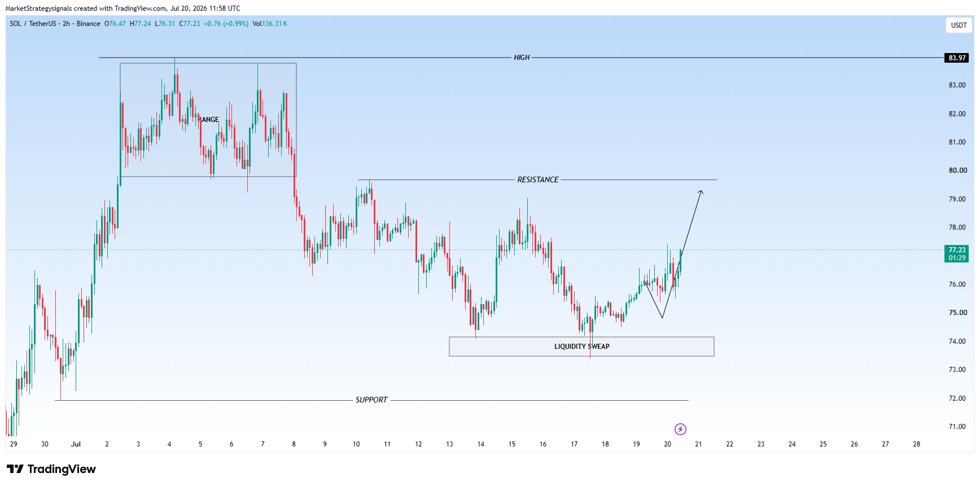Click the Vol 136.31K value

pyautogui.click(x=270, y=24)
